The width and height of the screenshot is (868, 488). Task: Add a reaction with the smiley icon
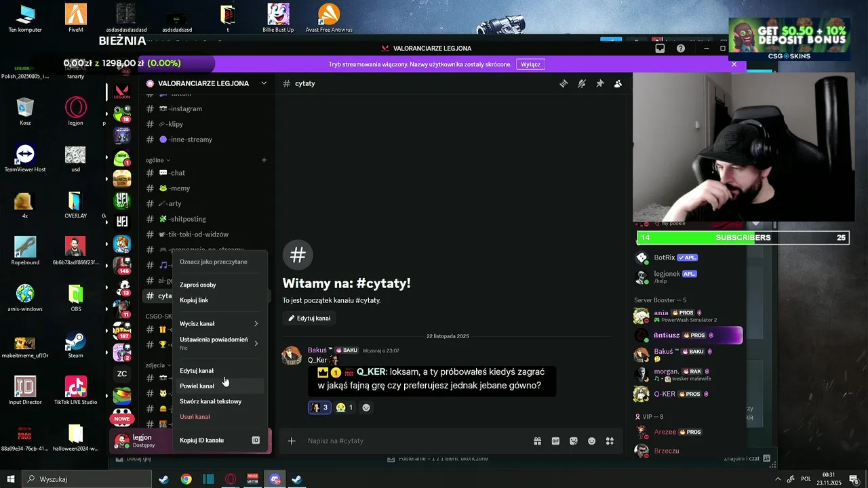pyautogui.click(x=366, y=407)
